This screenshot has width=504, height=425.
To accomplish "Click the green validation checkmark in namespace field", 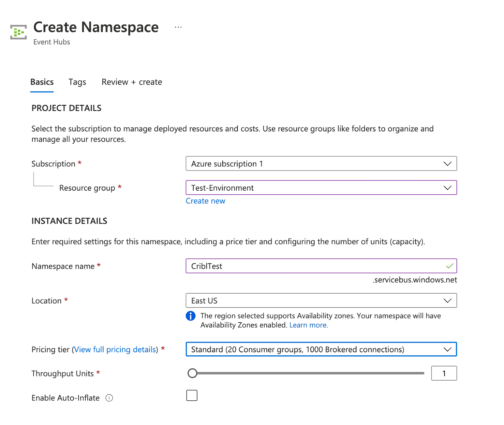I will coord(449,266).
